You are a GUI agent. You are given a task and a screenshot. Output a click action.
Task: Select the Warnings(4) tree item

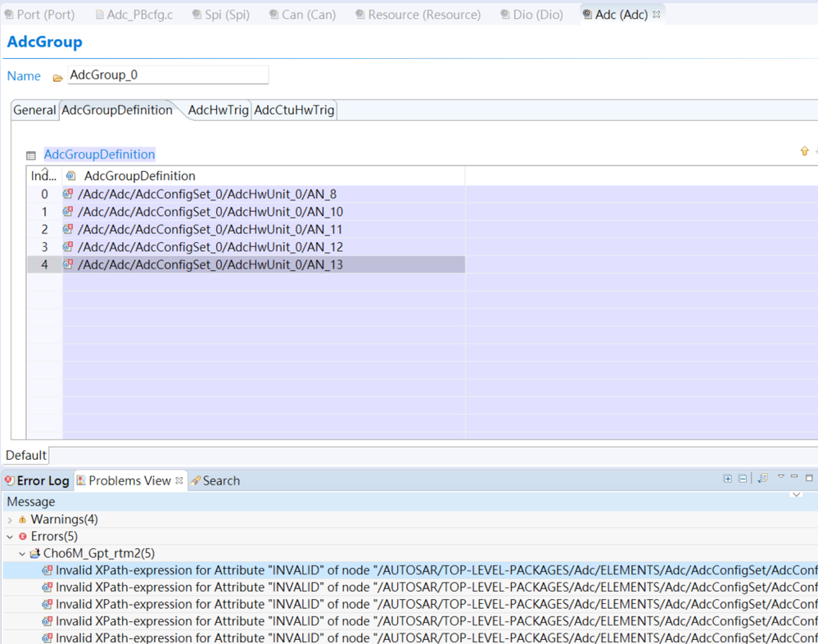[64, 520]
